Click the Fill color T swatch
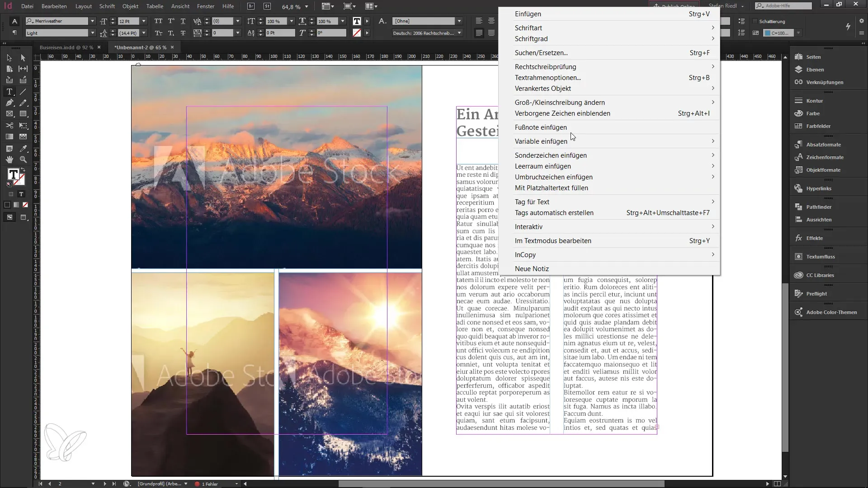The width and height of the screenshot is (868, 488). click(x=13, y=174)
